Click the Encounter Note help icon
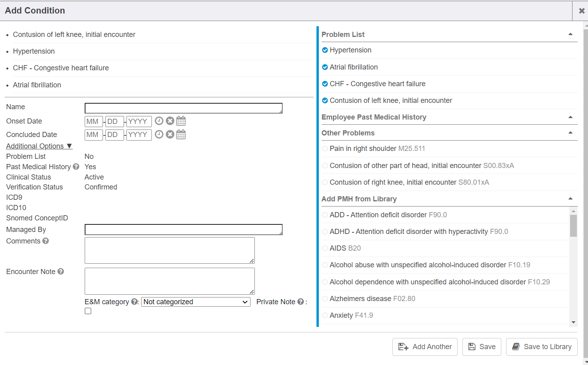This screenshot has width=588, height=365. pyautogui.click(x=61, y=272)
